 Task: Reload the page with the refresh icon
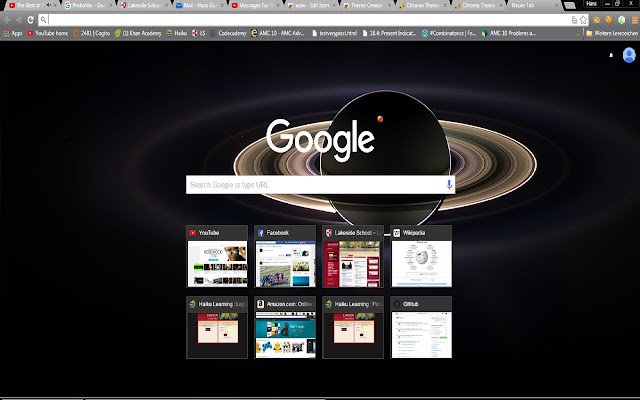click(x=30, y=19)
